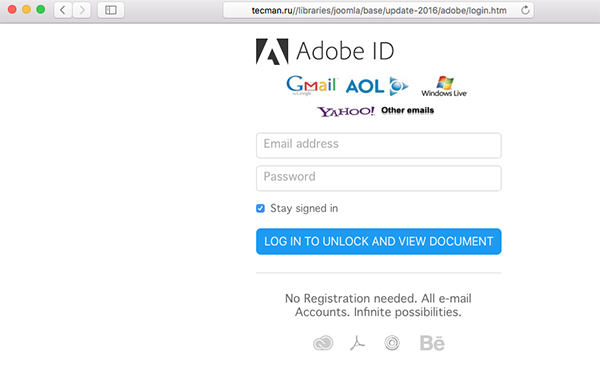Screen dimensions: 600x376
Task: Click the concentric circles icon
Action: pyautogui.click(x=392, y=343)
